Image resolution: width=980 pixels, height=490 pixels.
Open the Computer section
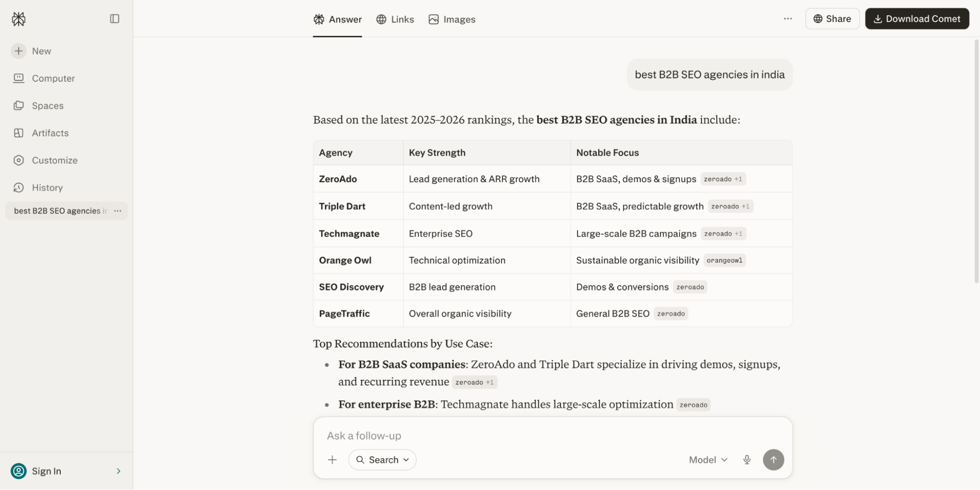pos(44,78)
